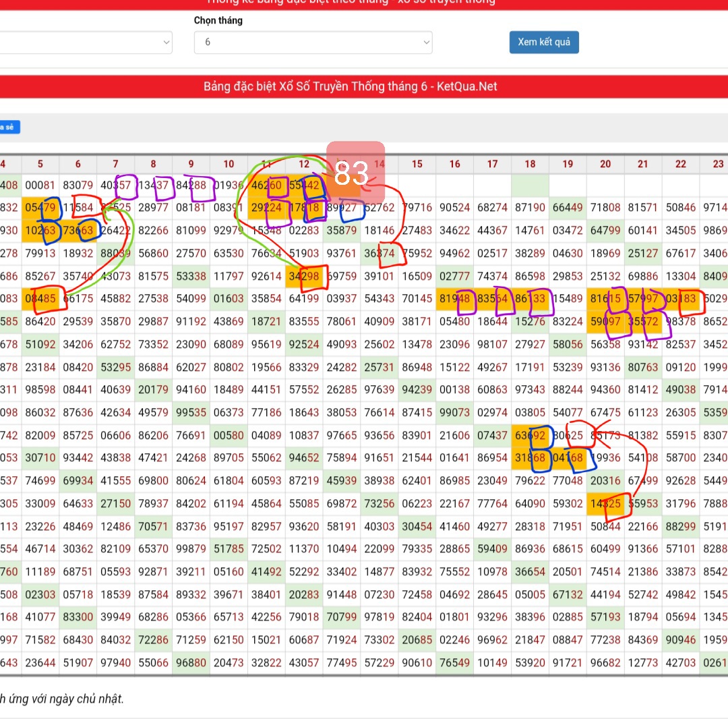Select the green cell with number 73256
The height and width of the screenshot is (719, 728).
click(x=380, y=503)
